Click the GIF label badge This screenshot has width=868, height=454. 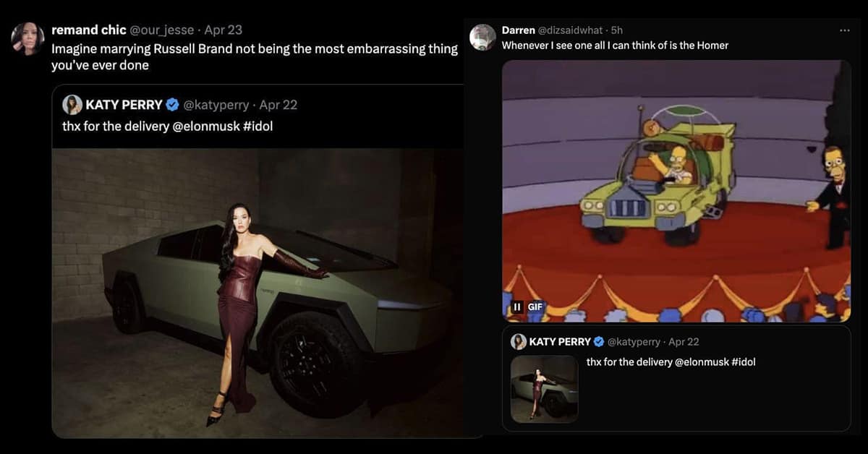(535, 307)
